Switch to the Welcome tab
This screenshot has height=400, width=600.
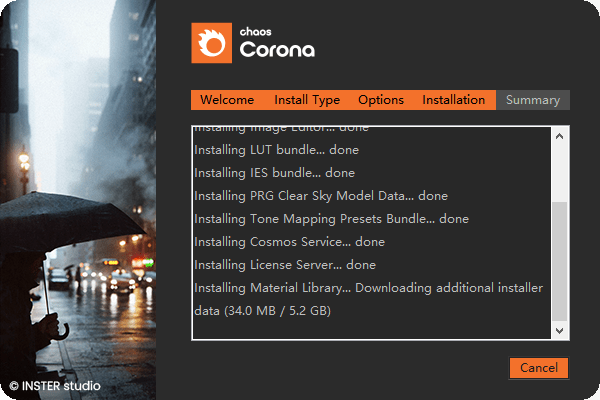point(226,100)
